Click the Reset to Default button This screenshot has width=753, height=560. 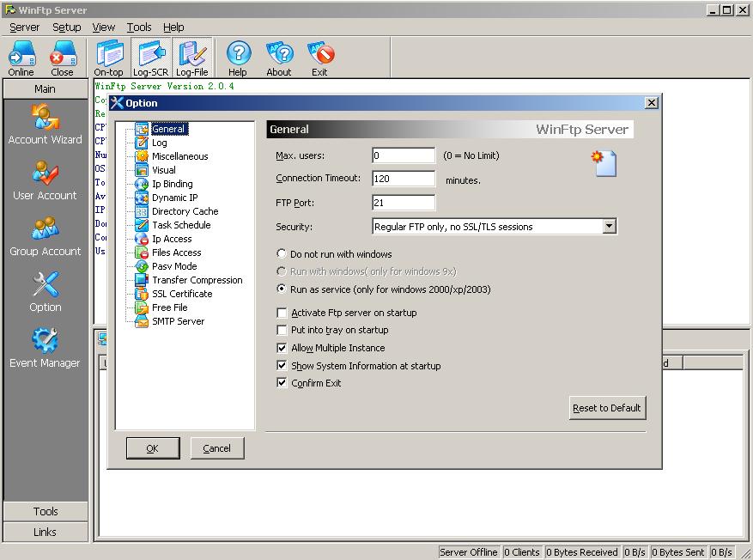(x=607, y=407)
